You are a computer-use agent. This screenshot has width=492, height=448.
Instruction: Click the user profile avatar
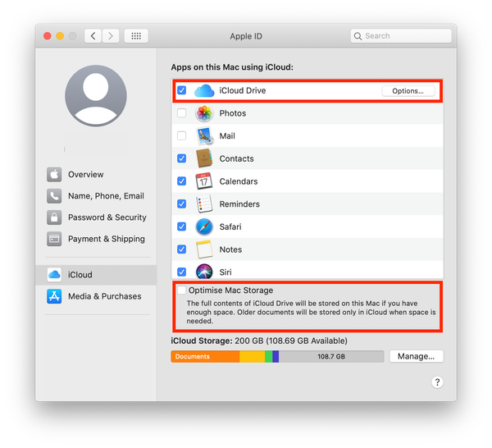pos(96,96)
